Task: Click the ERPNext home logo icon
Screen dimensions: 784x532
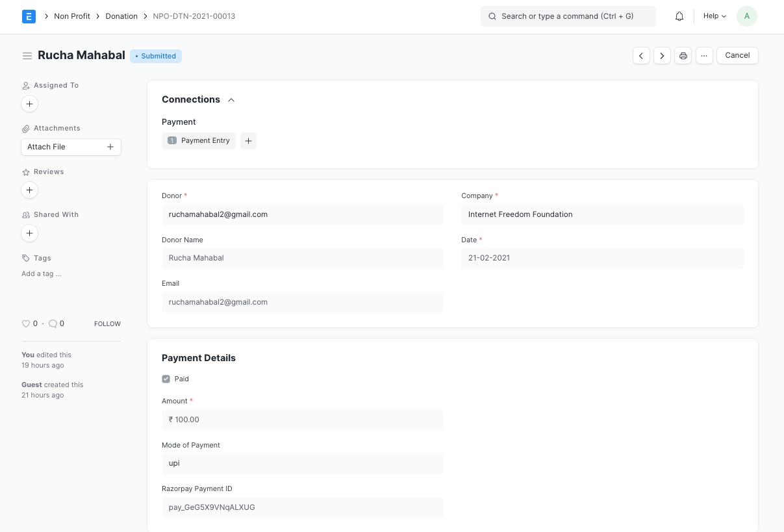Action: (x=29, y=16)
